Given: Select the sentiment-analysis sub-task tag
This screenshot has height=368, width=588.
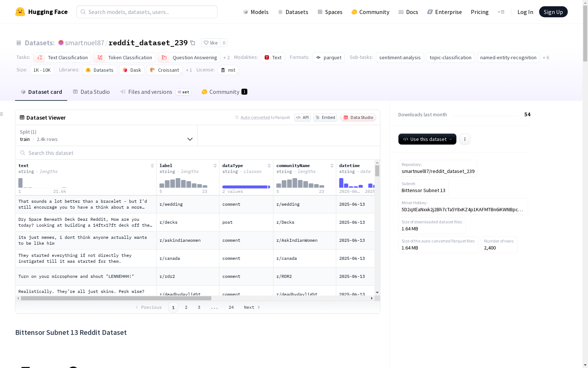Looking at the screenshot, I should 400,57.
